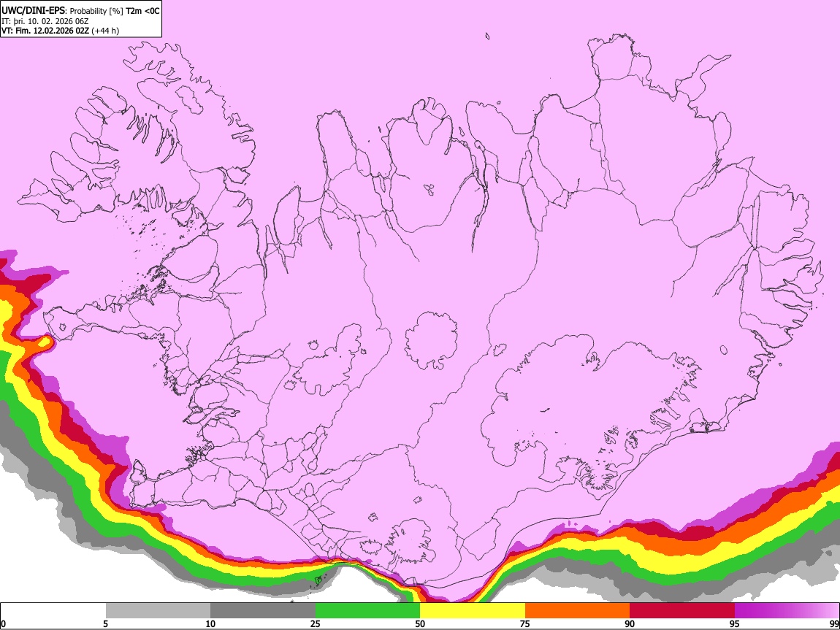Click the yellow 50–75 legend segment

(x=473, y=611)
